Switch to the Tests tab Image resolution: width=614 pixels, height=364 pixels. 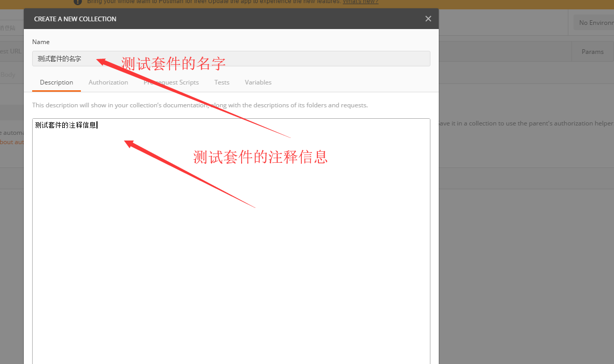[221, 82]
